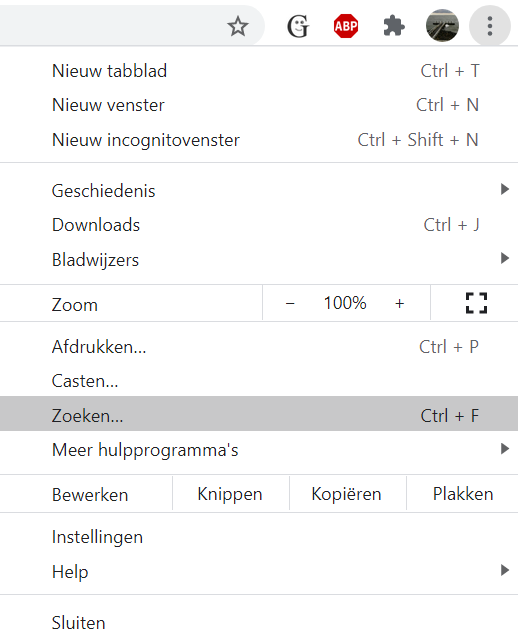Decrease zoom with the minus button
Viewport: 518px width, 639px height.
point(290,303)
